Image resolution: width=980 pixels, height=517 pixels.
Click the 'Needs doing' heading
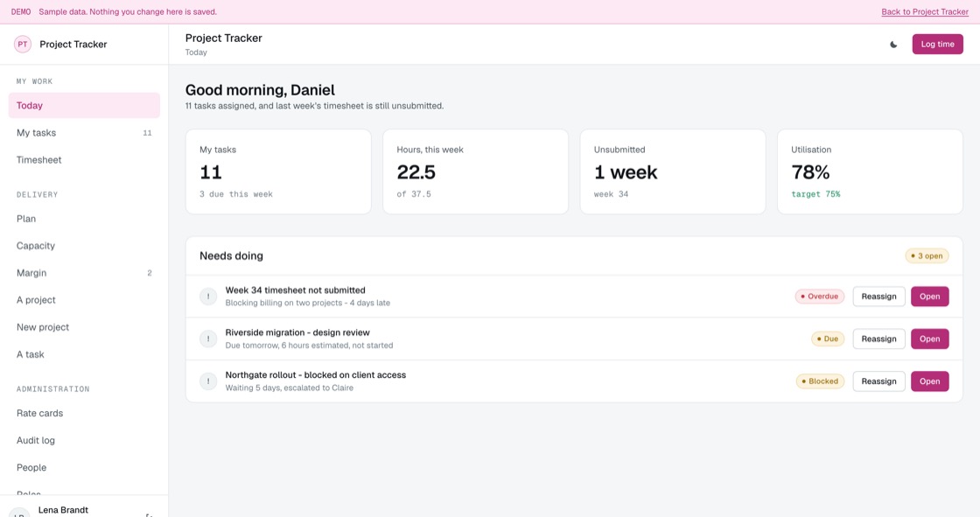tap(231, 255)
